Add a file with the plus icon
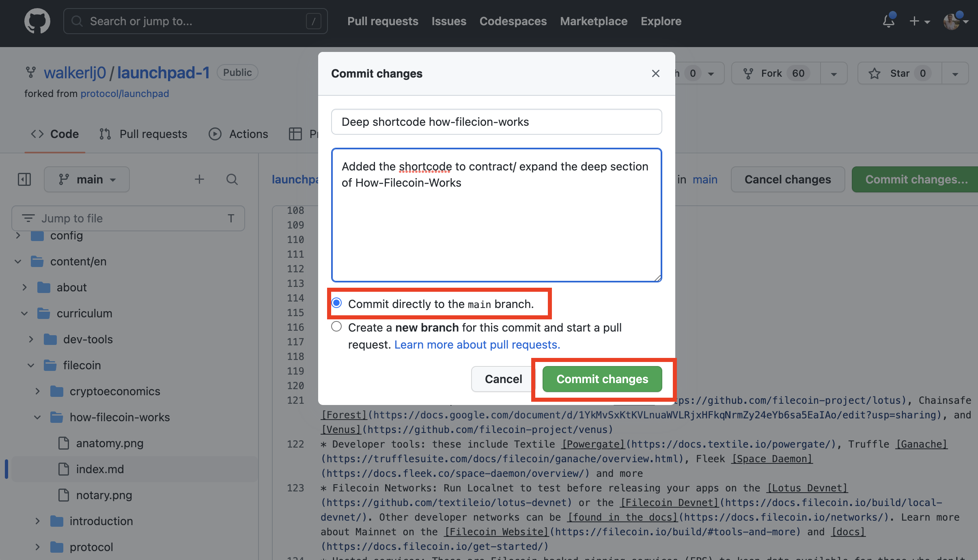Viewport: 978px width, 560px height. point(199,179)
